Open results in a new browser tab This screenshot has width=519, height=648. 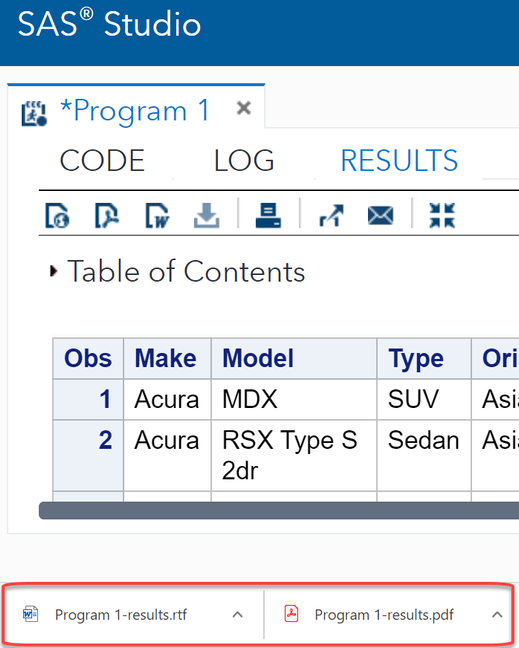tap(331, 215)
